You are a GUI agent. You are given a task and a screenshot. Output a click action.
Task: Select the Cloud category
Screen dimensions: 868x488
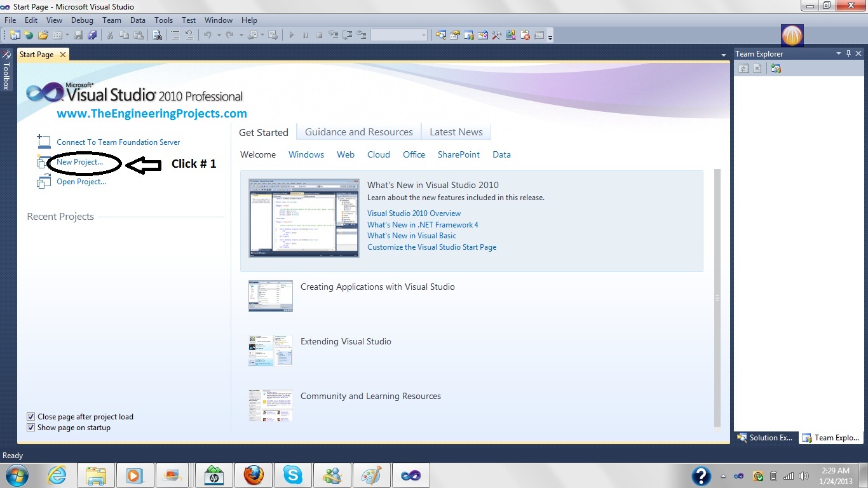point(379,154)
